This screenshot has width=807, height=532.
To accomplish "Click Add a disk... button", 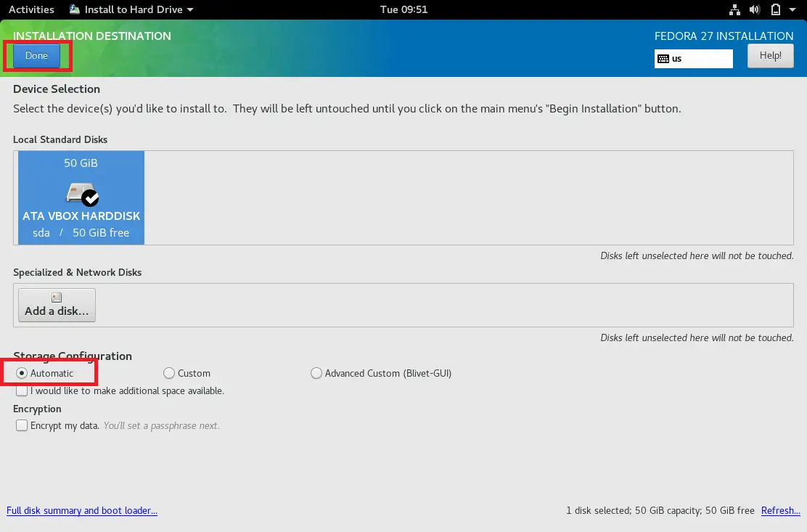I will (x=57, y=305).
